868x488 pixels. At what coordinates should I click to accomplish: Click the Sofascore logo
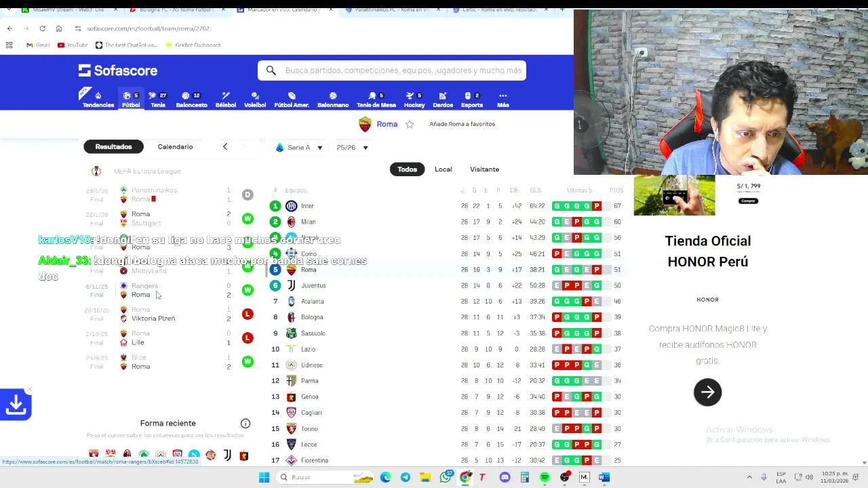tap(118, 70)
